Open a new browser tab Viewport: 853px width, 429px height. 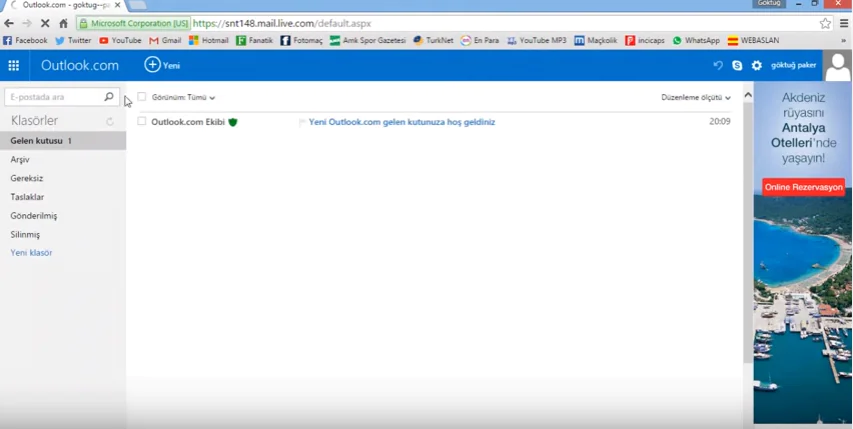137,5
